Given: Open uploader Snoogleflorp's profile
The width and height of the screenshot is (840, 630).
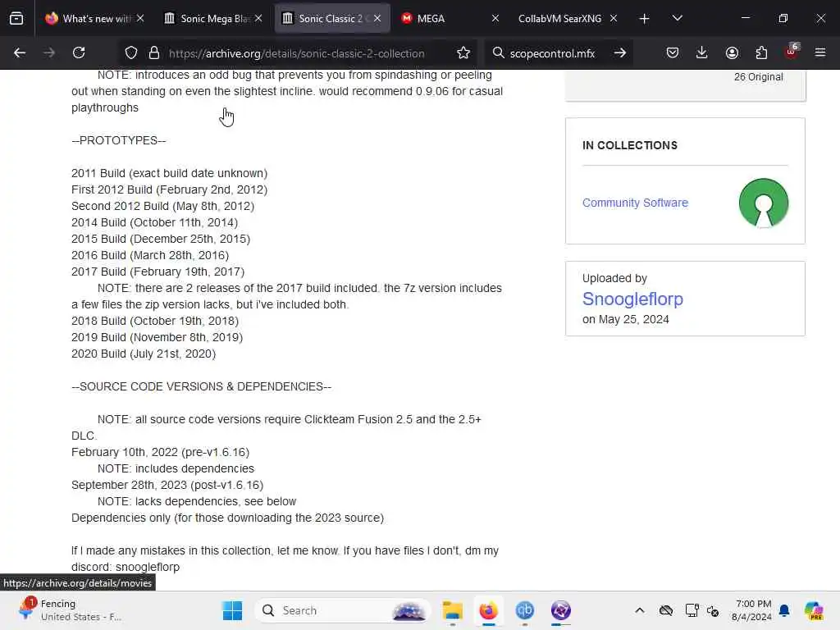Looking at the screenshot, I should (632, 299).
